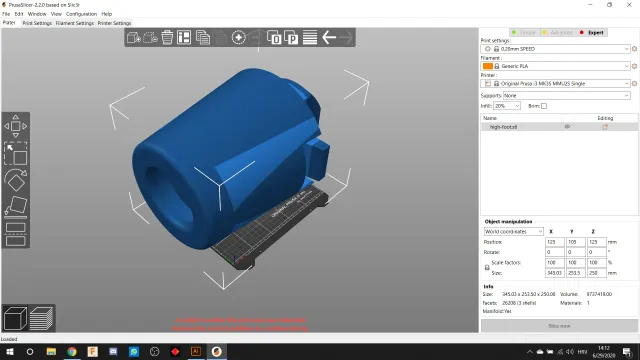Switch to layers preview view
This screenshot has width=640, height=360.
click(x=41, y=318)
